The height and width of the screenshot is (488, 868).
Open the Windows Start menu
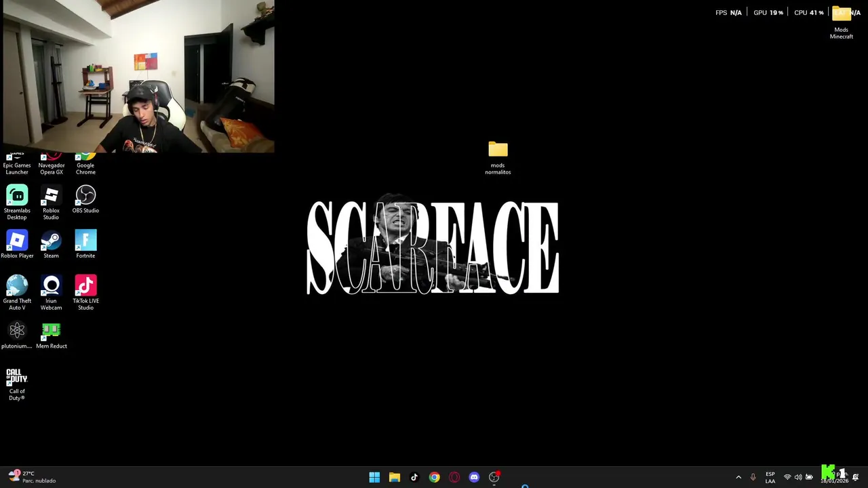[x=374, y=477]
